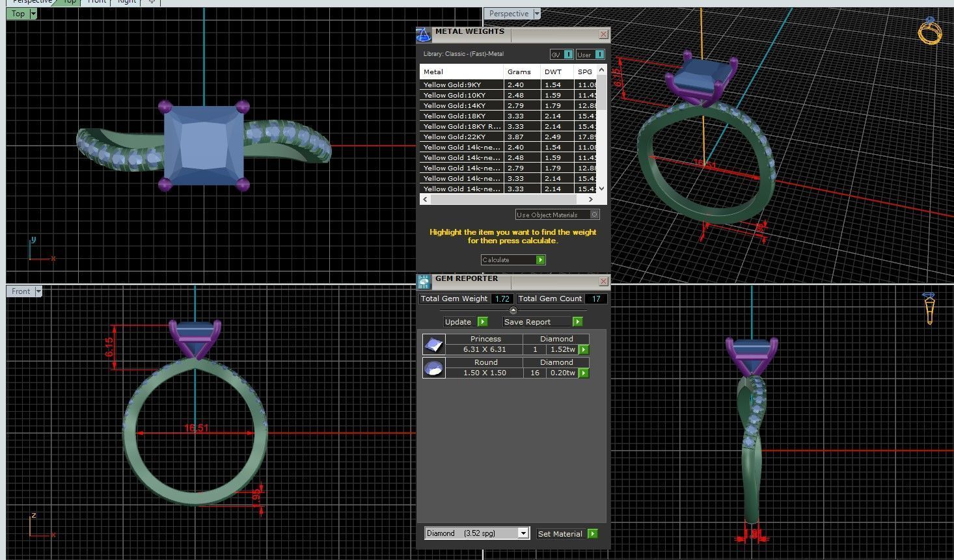This screenshot has width=954, height=560.
Task: Select the Yellow Gold:10KY row
Action: click(508, 95)
